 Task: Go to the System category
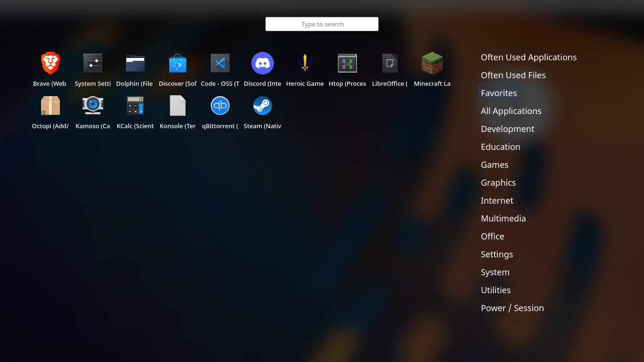pyautogui.click(x=495, y=272)
